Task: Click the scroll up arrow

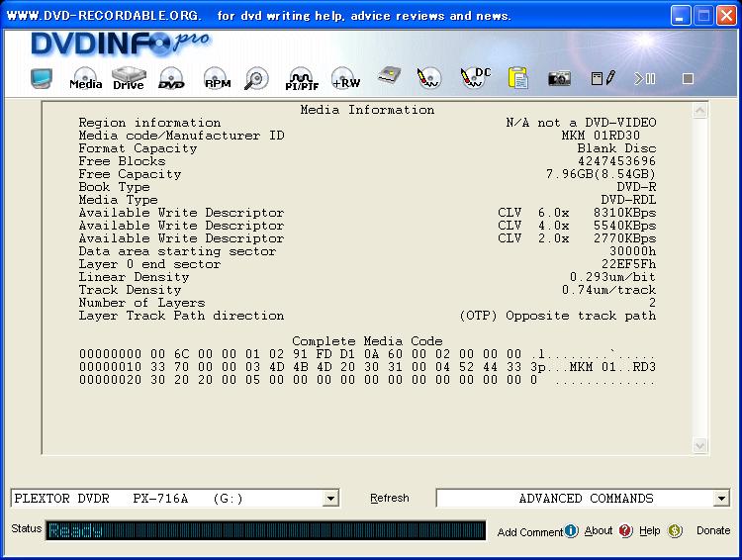Action: pos(699,111)
